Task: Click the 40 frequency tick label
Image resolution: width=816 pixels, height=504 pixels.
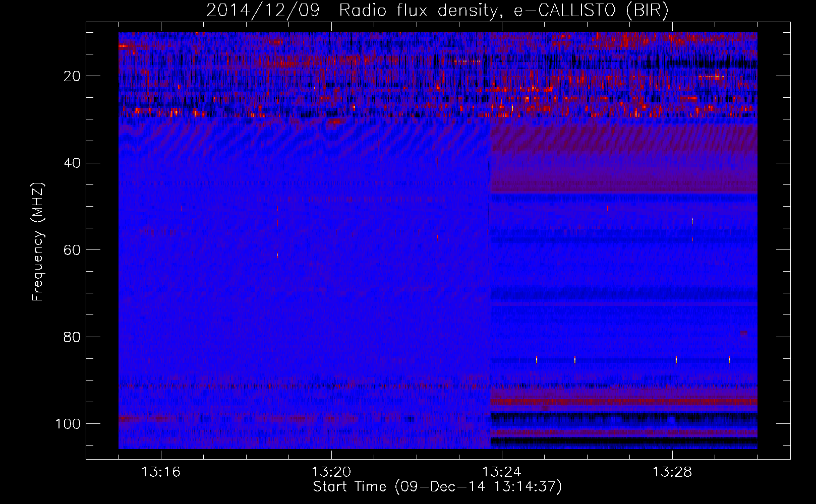Action: tap(72, 163)
